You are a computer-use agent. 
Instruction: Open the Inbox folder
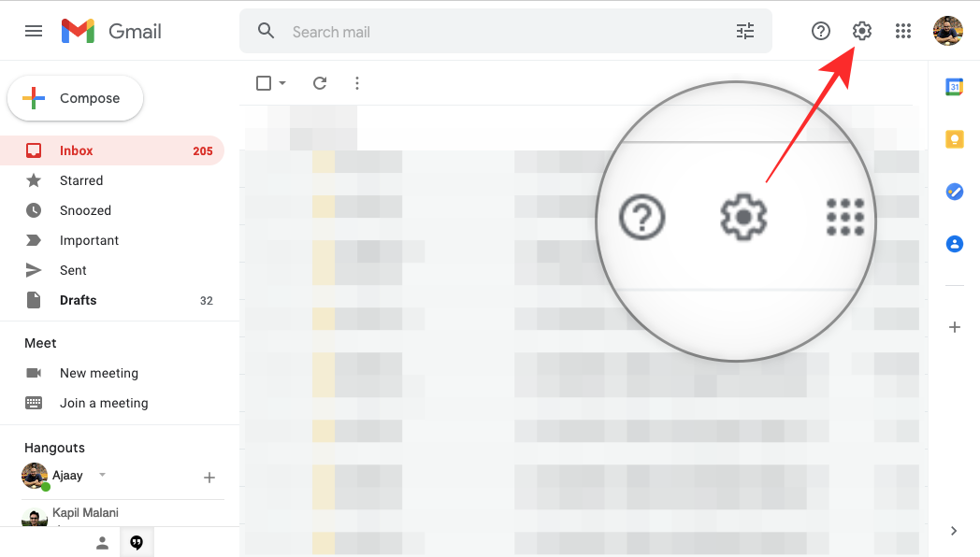(112, 150)
